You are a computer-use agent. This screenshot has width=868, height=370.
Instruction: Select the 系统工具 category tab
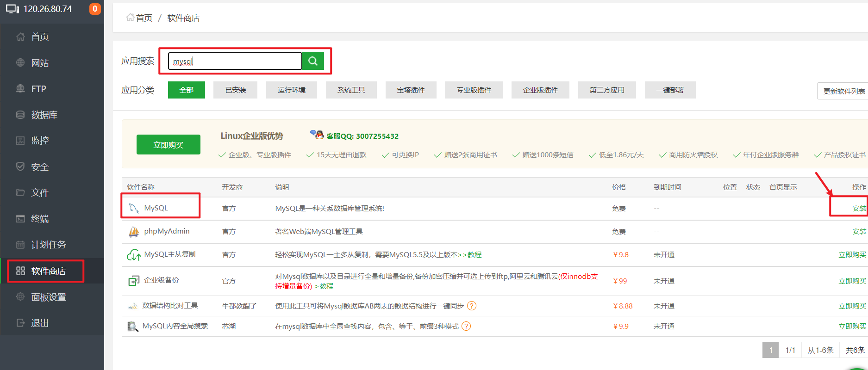(x=351, y=90)
